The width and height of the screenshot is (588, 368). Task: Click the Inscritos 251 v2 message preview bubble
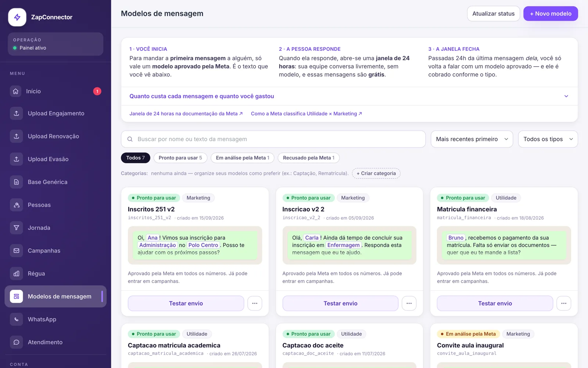point(195,245)
